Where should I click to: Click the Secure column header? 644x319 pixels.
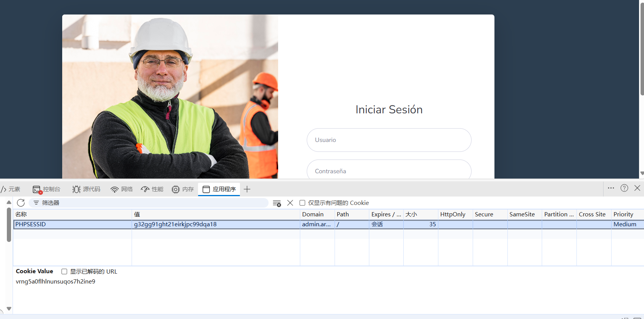[490, 214]
